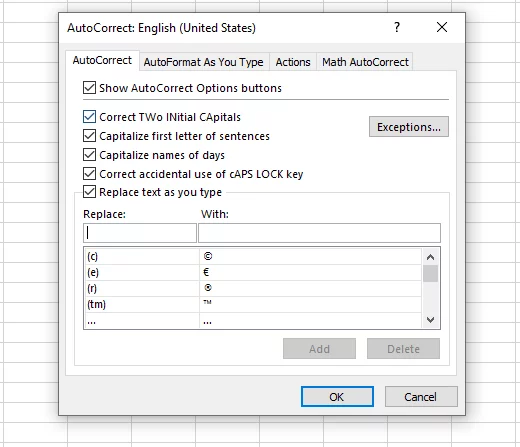Toggle Show AutoCorrect Options buttons checkbox
The width and height of the screenshot is (520, 447).
[x=89, y=88]
